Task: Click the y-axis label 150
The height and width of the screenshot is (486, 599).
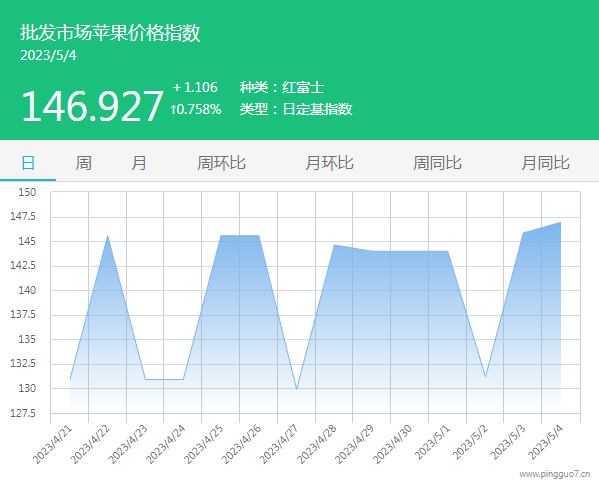Action: click(x=27, y=192)
